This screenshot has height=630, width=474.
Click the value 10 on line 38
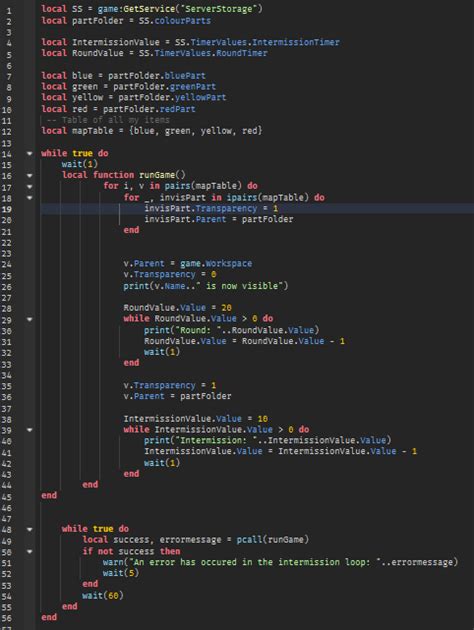[263, 419]
